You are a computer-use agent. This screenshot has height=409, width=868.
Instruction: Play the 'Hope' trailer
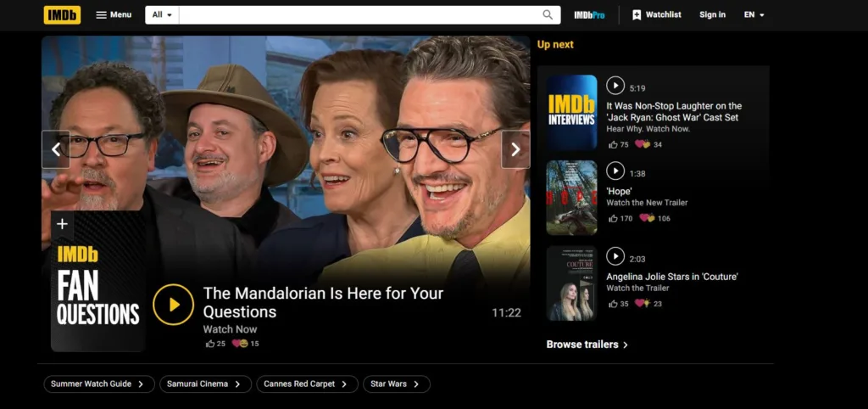point(615,171)
